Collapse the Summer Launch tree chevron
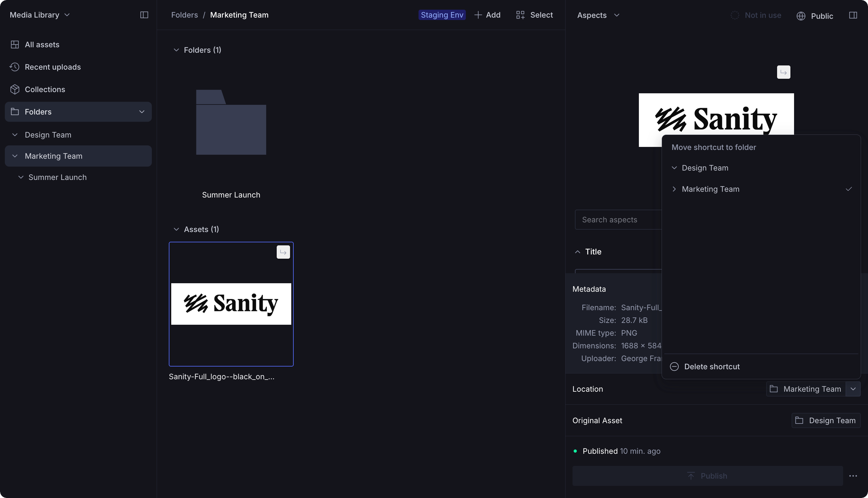 (21, 177)
